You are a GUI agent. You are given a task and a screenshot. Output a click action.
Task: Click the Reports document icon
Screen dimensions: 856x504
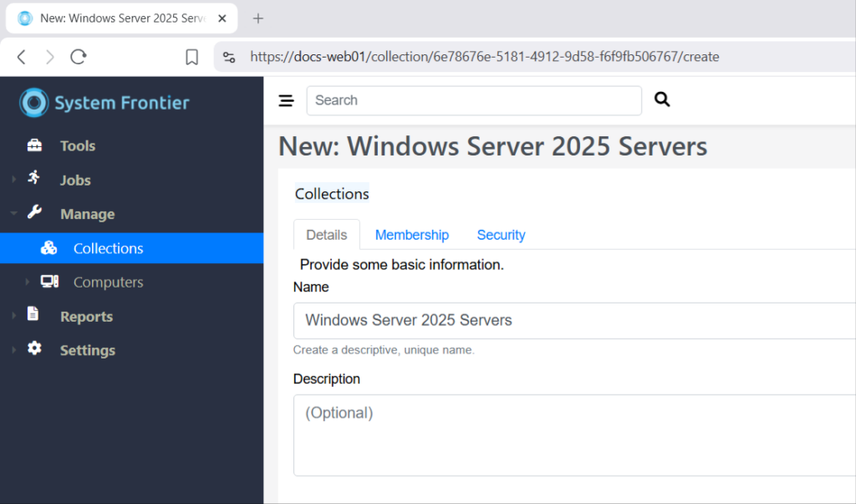33,315
